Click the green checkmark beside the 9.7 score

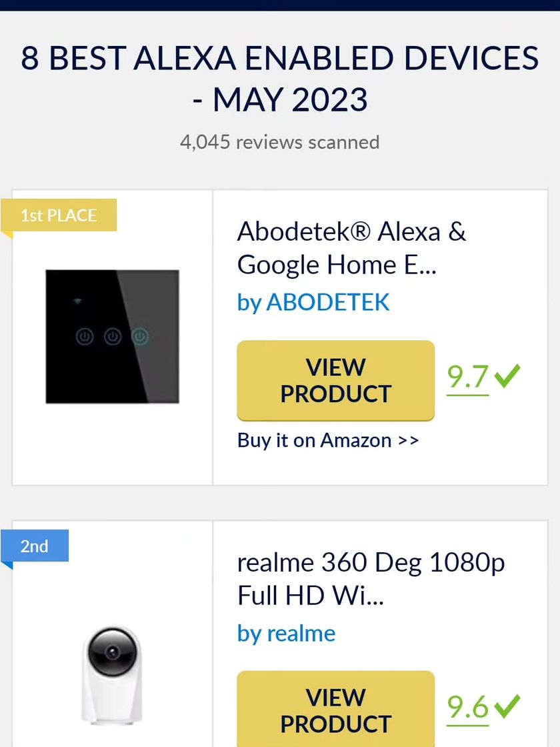(x=507, y=376)
